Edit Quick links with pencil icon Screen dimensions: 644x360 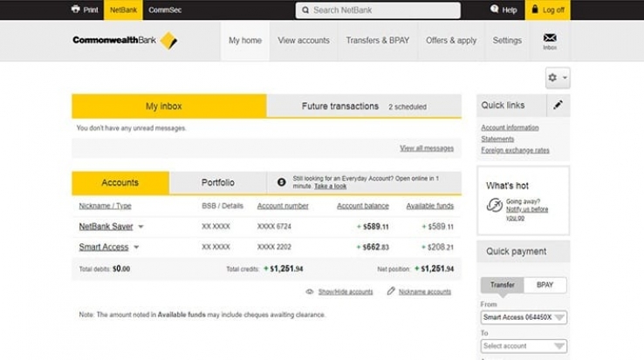pos(558,105)
